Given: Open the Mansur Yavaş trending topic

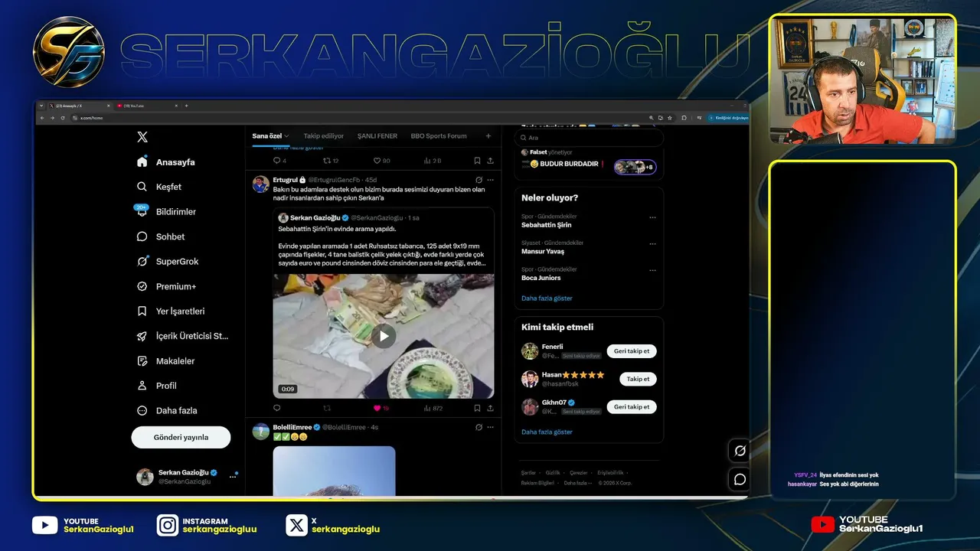Looking at the screenshot, I should coord(543,252).
